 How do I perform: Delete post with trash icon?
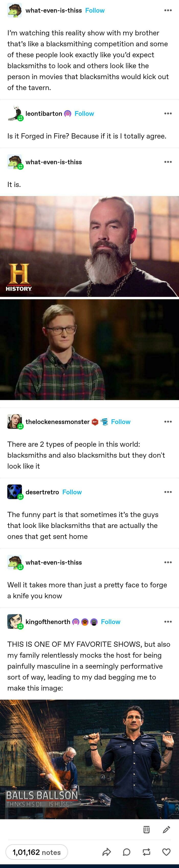pyautogui.click(x=146, y=829)
